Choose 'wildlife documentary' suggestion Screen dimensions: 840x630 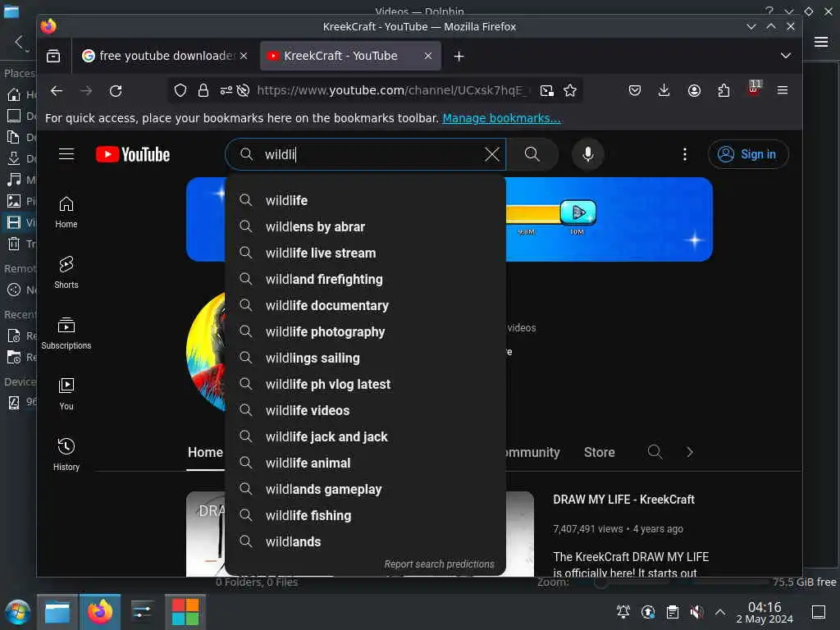click(365, 305)
